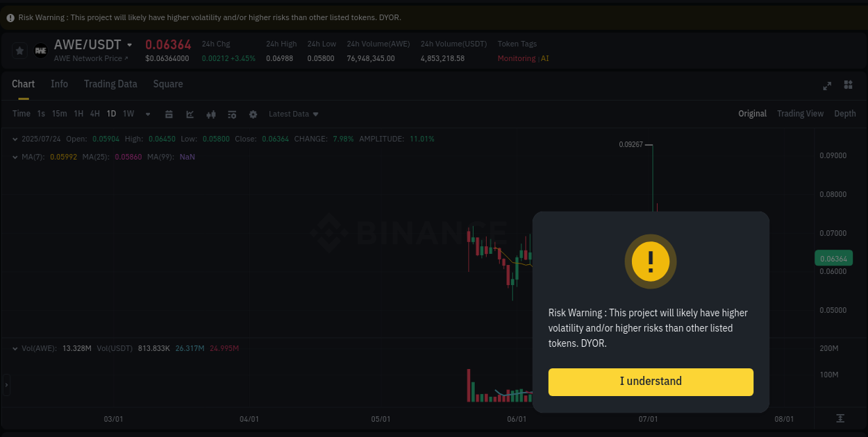Switch to line chart style icon
This screenshot has width=868, height=437.
tap(190, 113)
